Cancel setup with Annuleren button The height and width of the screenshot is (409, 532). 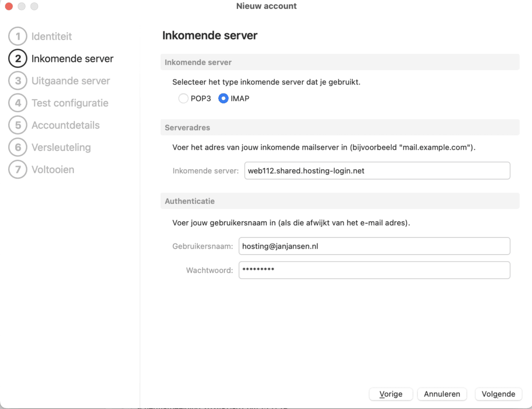pos(442,394)
